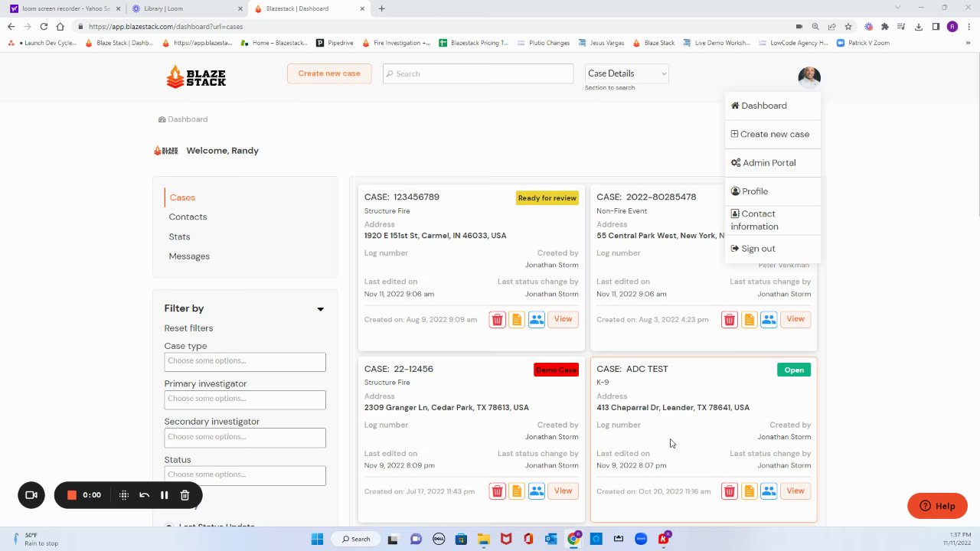Open document icon on ADC TEST case
The height and width of the screenshot is (551, 980).
(x=749, y=491)
